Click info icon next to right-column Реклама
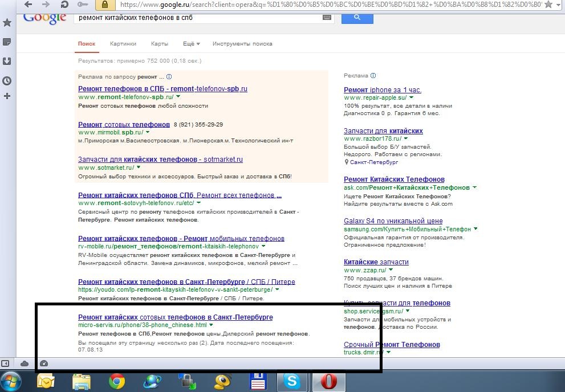The height and width of the screenshot is (392, 565). click(x=373, y=76)
